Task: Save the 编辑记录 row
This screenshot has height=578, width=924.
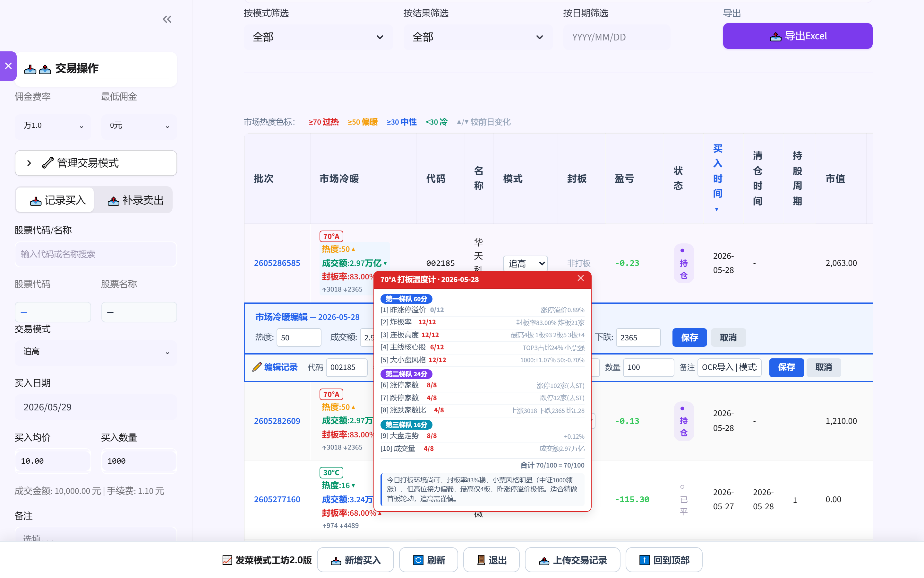Action: click(x=786, y=367)
